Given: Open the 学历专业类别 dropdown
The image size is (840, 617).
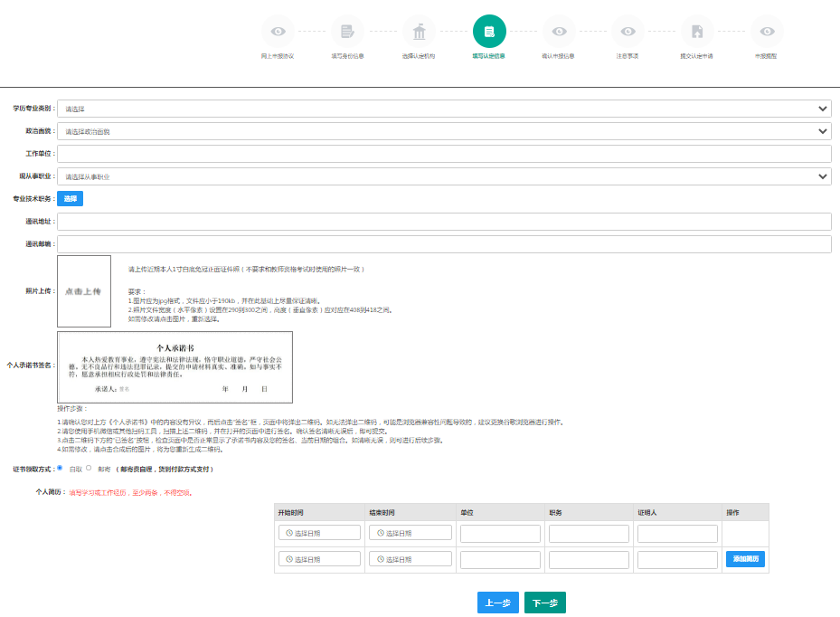Looking at the screenshot, I should click(x=444, y=109).
